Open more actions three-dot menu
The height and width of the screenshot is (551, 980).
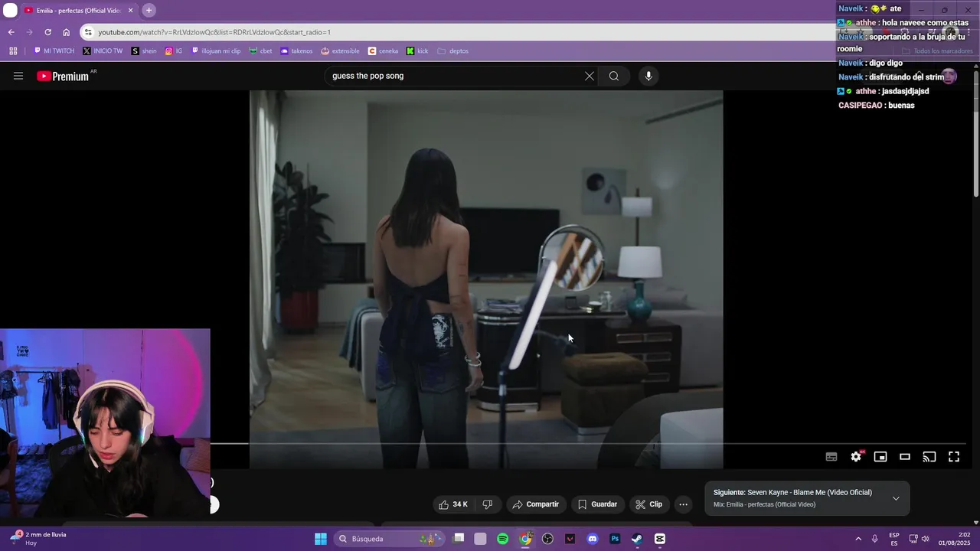click(x=684, y=504)
